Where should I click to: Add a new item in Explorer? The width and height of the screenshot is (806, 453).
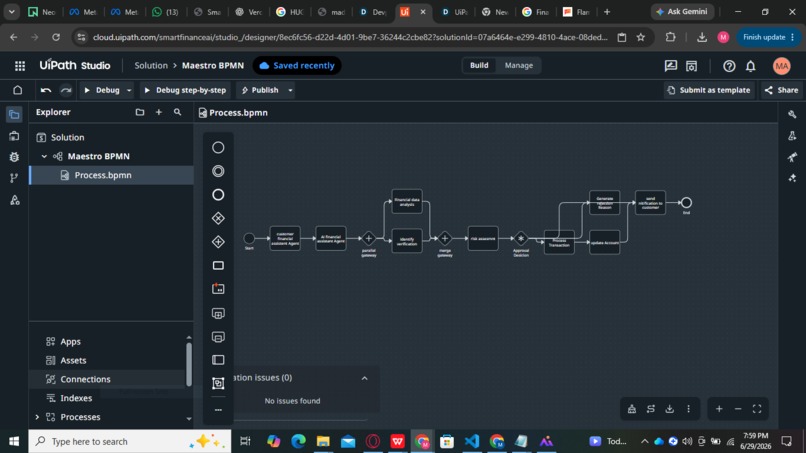159,112
